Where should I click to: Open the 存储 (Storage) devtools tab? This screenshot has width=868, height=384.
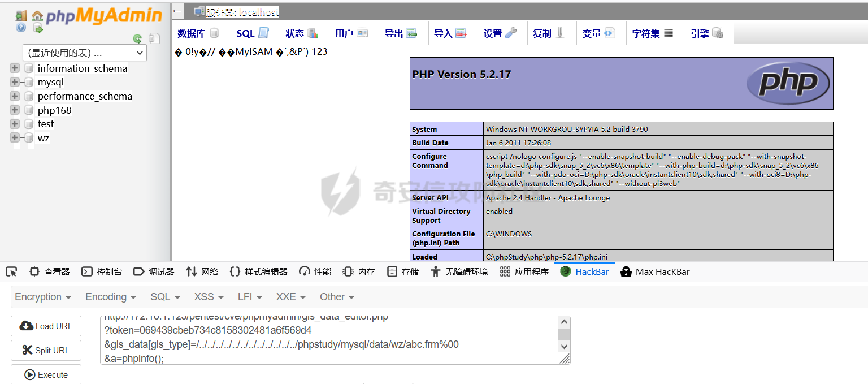coord(403,271)
